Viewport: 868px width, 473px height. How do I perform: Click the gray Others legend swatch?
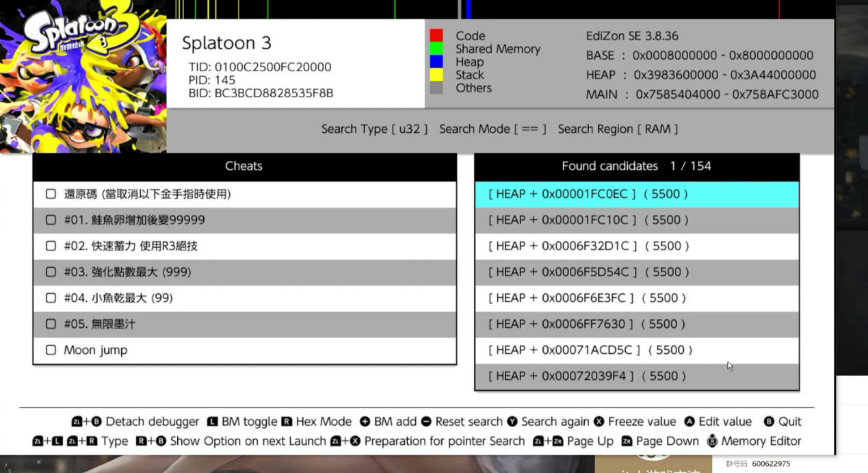[x=436, y=88]
